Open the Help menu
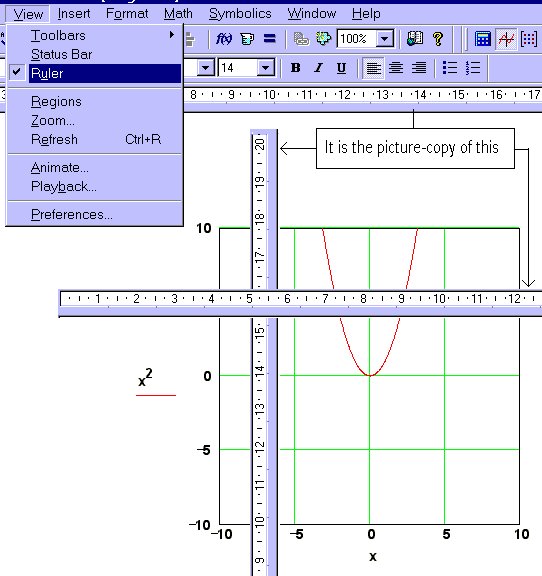Screen dimensions: 542x576 tap(366, 14)
